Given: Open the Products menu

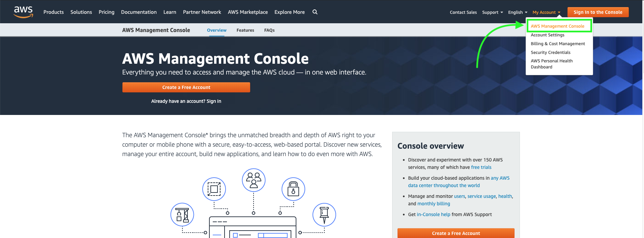Looking at the screenshot, I should pyautogui.click(x=54, y=12).
